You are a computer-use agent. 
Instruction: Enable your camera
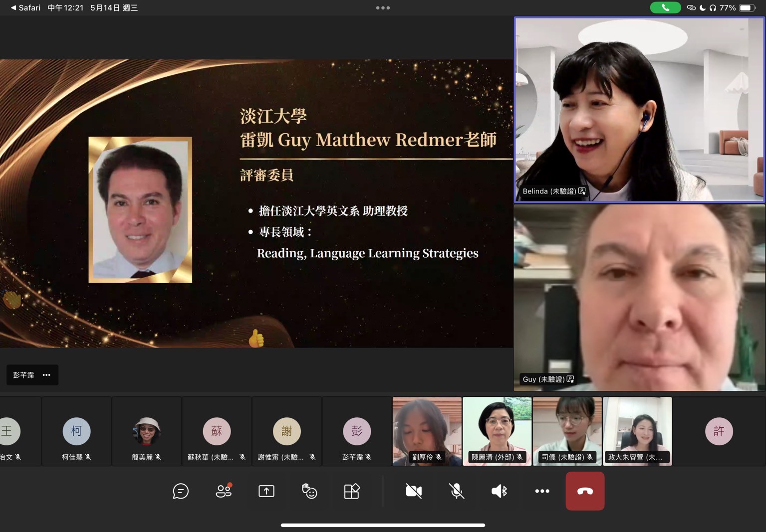coord(413,491)
